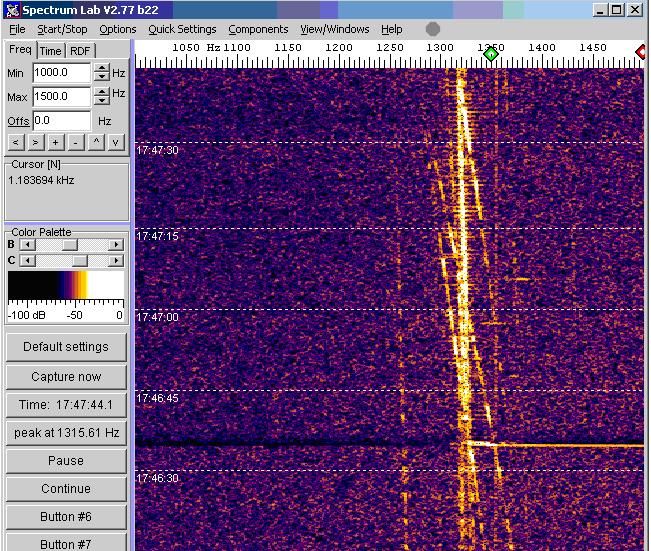Click the Capture now button

[x=66, y=376]
